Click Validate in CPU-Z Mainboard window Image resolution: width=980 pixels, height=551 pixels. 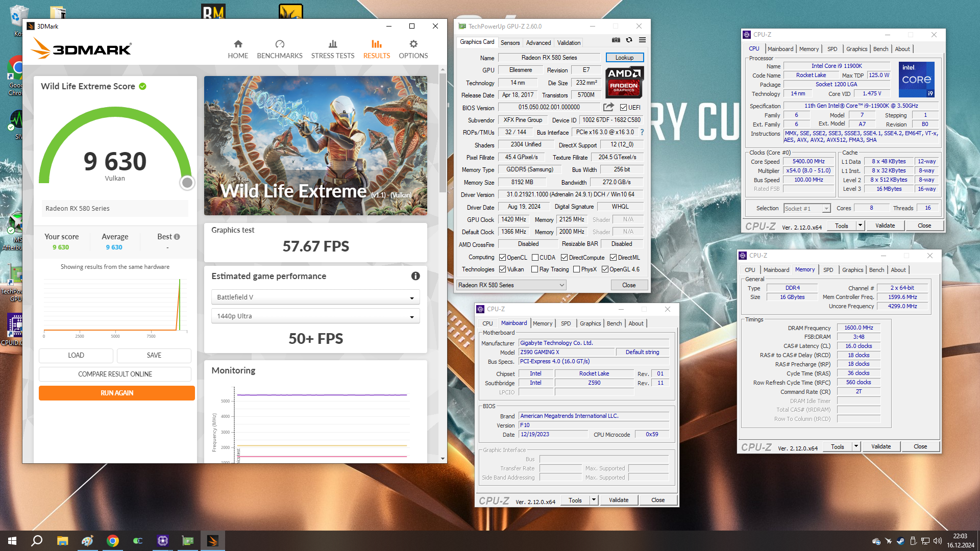click(619, 500)
